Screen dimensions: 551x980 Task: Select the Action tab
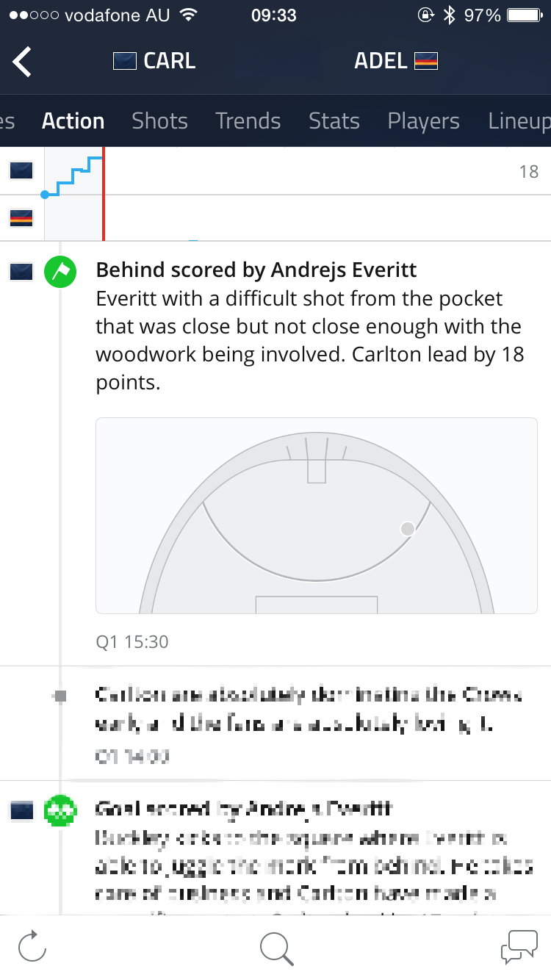(73, 121)
